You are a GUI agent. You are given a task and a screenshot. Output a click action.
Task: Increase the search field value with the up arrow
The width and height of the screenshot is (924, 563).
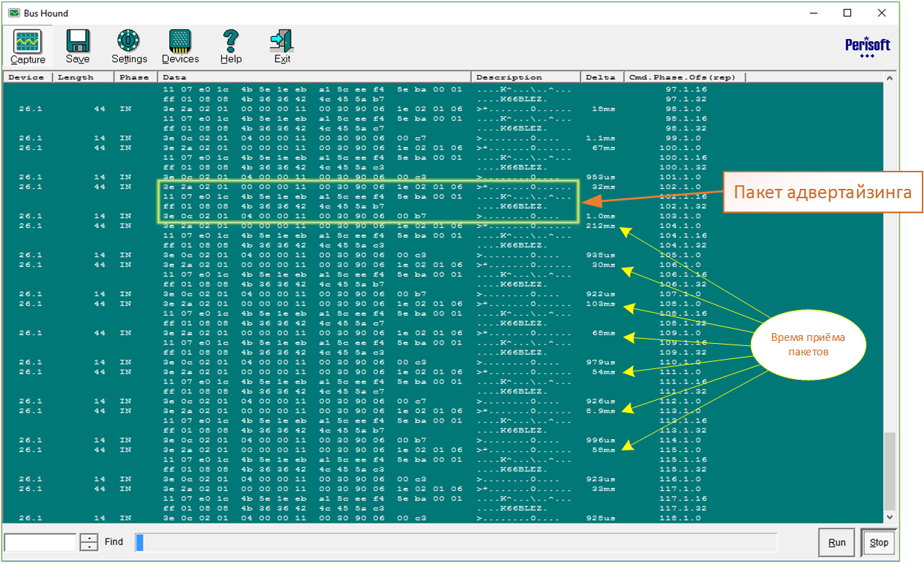89,538
